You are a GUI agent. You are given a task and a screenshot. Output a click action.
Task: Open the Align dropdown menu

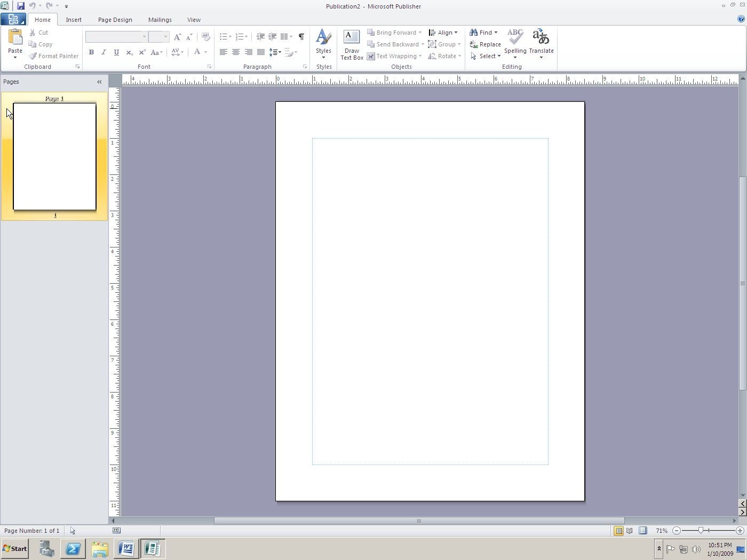(x=443, y=33)
